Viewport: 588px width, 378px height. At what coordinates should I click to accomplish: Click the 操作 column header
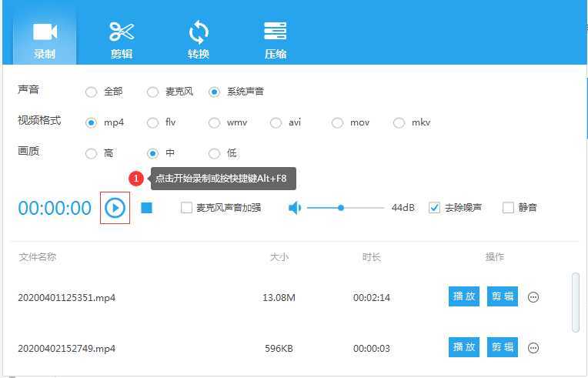click(x=495, y=257)
